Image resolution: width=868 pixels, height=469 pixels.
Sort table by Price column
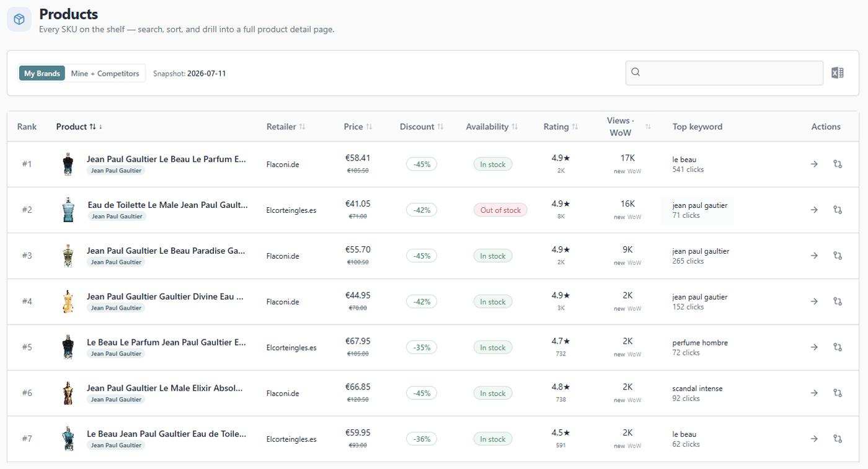click(x=358, y=127)
